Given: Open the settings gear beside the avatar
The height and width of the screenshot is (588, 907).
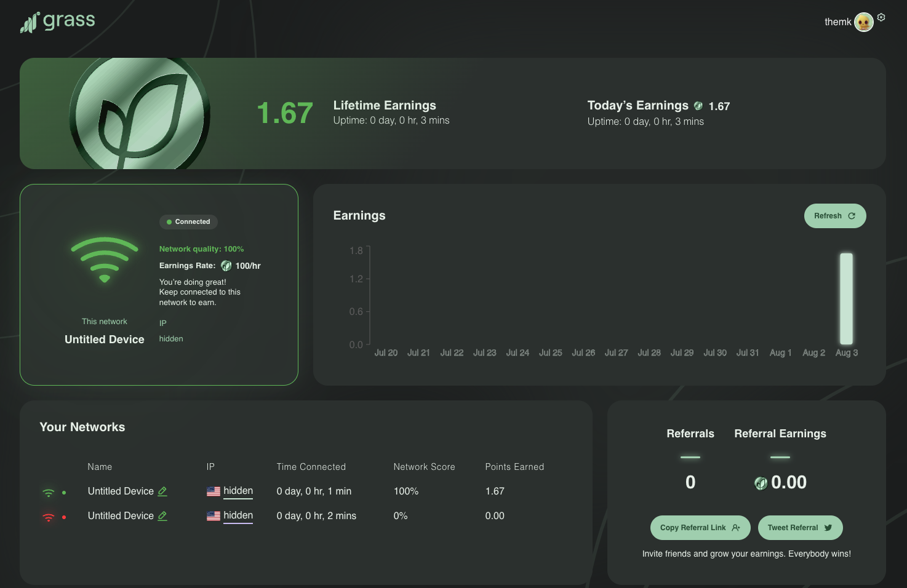Looking at the screenshot, I should [881, 17].
